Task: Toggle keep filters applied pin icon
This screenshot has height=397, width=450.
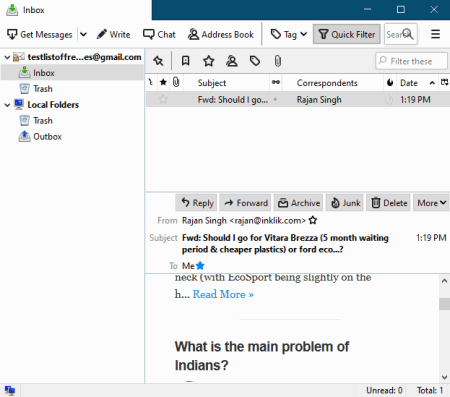Action: click(158, 61)
